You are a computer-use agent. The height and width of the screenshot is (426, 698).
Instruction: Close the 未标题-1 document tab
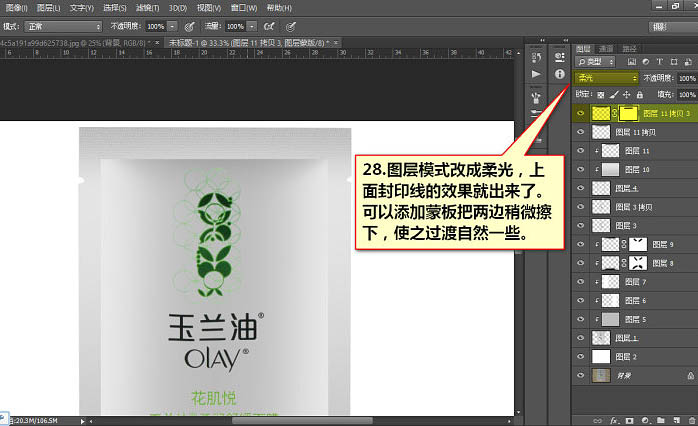point(336,43)
